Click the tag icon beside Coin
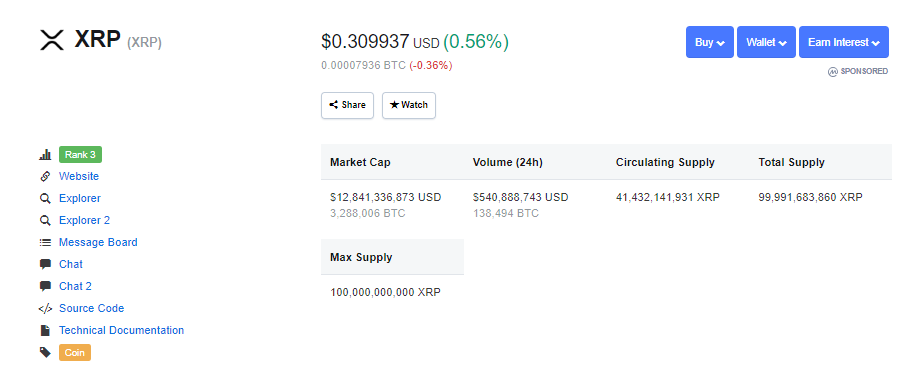This screenshot has height=385, width=923. tap(45, 352)
